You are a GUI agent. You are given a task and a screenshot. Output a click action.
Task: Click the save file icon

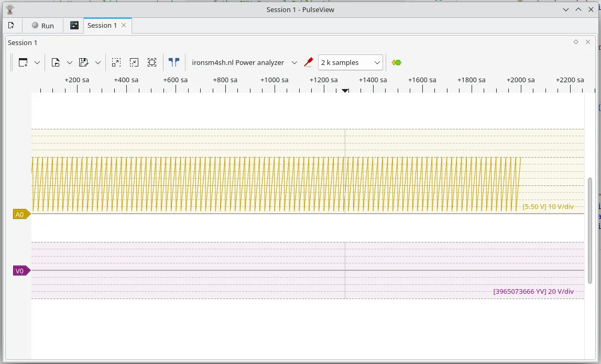[x=83, y=63]
